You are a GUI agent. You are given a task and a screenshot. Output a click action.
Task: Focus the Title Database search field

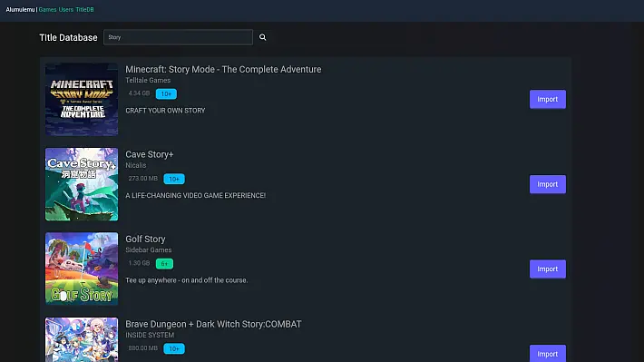point(178,37)
